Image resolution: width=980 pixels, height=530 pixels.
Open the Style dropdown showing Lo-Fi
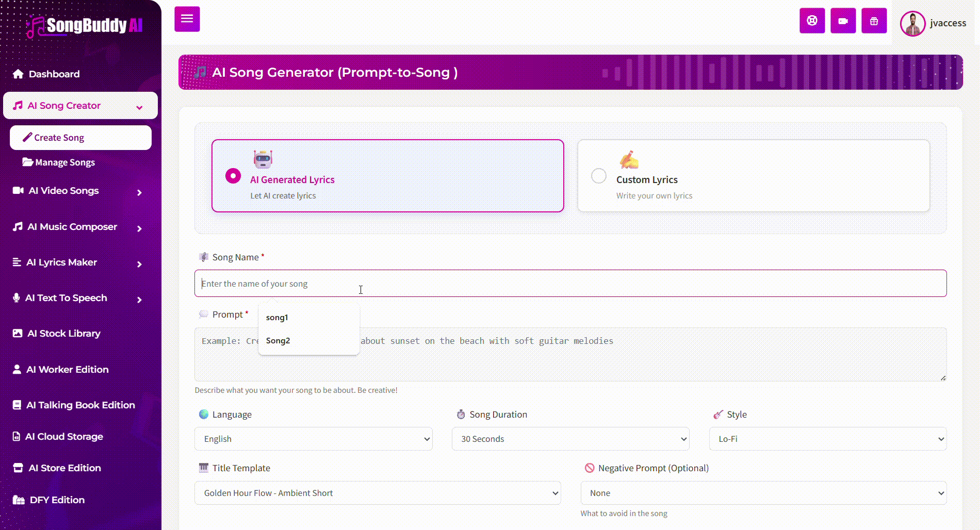[827, 439]
